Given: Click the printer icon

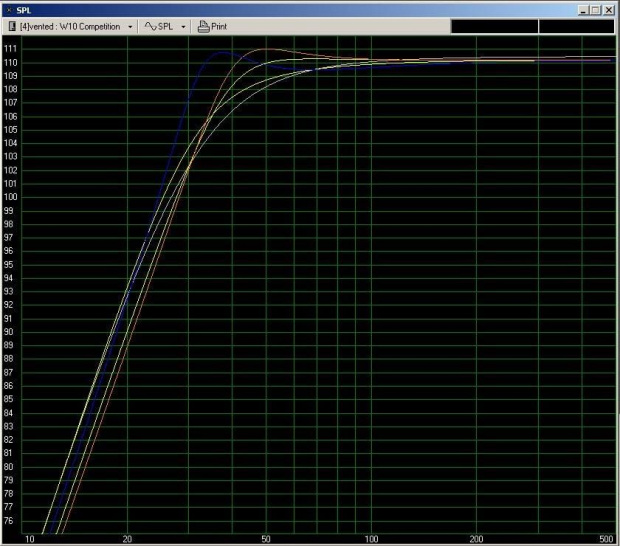Looking at the screenshot, I should click(x=203, y=26).
